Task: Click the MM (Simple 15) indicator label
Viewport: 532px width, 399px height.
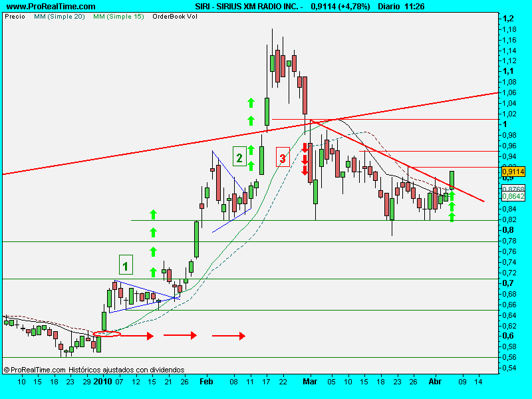Action: point(118,16)
